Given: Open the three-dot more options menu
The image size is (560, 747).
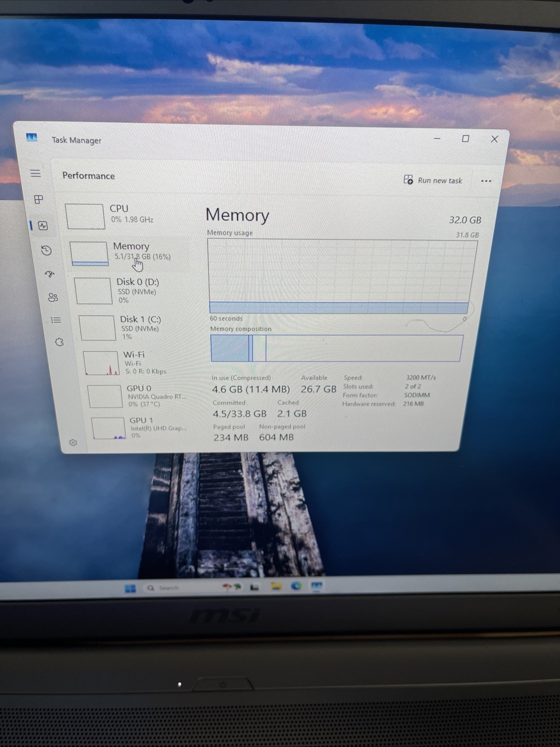Looking at the screenshot, I should click(x=486, y=181).
